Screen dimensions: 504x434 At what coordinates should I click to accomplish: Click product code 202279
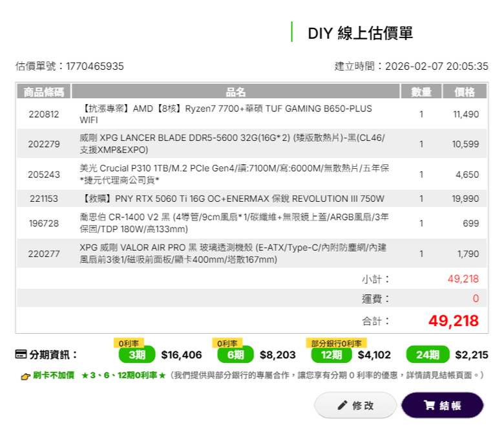click(x=44, y=144)
